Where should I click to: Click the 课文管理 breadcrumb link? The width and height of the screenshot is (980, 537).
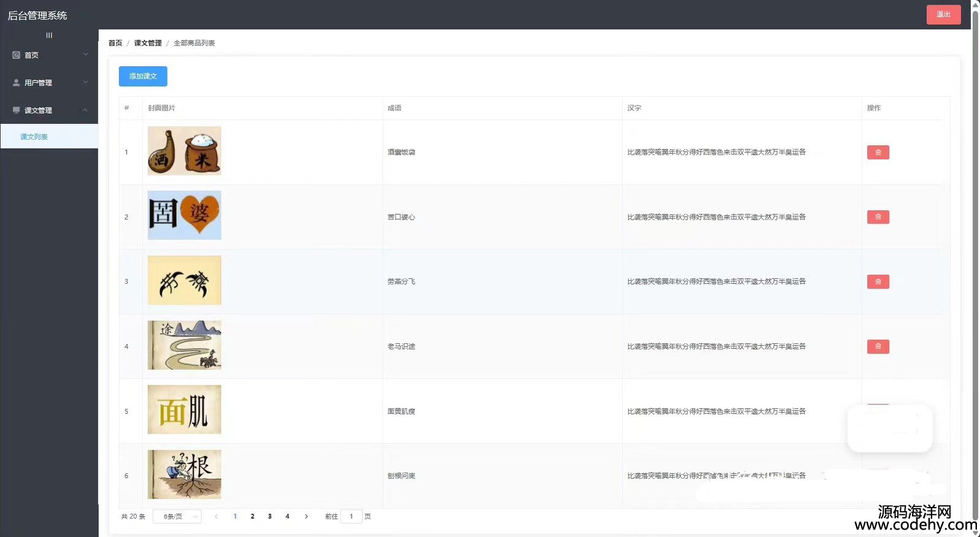pos(148,43)
